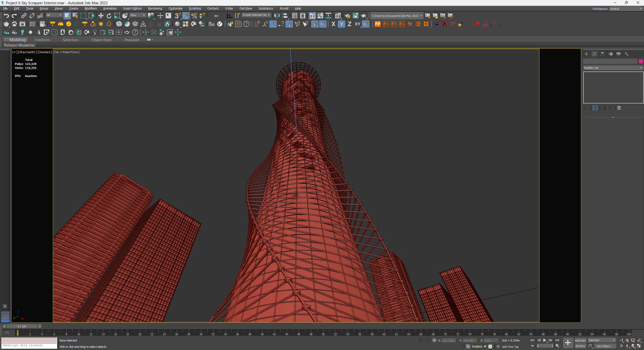The height and width of the screenshot is (350, 644).
Task: Click the magenta object color swatch
Action: pyautogui.click(x=641, y=61)
